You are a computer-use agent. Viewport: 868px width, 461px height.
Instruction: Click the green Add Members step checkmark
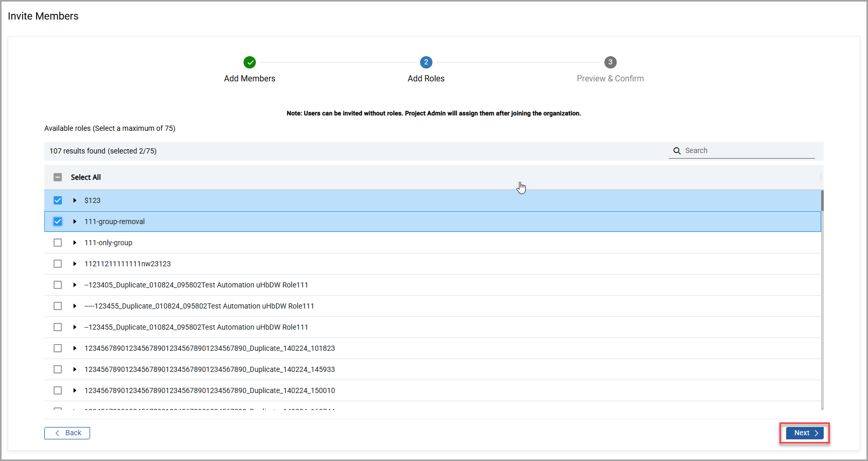[250, 62]
